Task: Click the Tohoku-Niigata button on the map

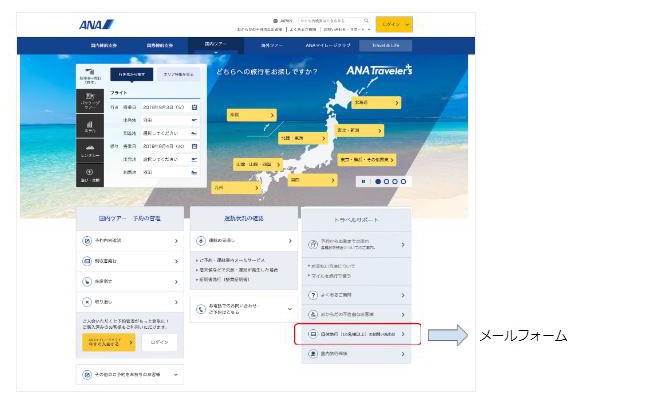Action: click(359, 130)
